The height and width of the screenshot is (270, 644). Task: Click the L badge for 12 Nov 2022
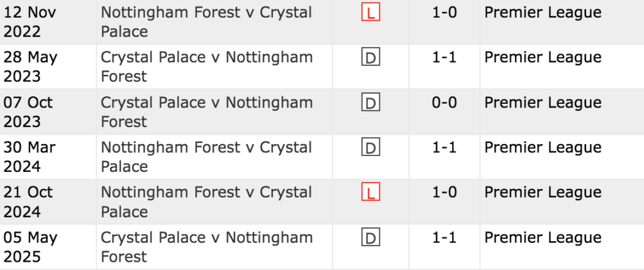point(370,13)
